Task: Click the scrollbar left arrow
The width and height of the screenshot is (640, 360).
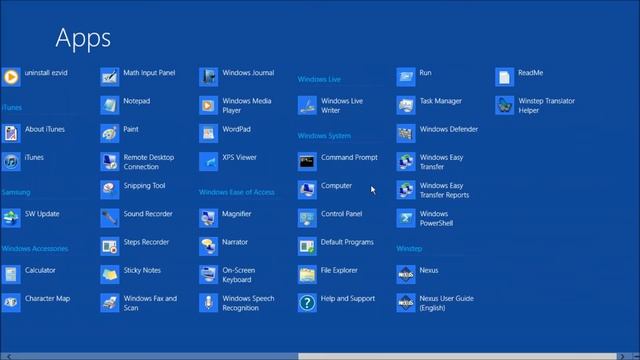Action: pos(9,356)
